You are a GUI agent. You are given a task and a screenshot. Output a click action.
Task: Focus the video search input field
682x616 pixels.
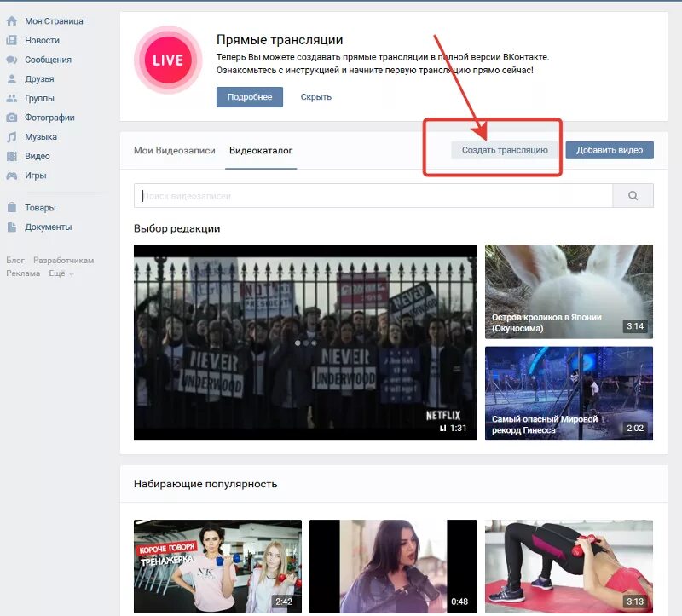373,196
